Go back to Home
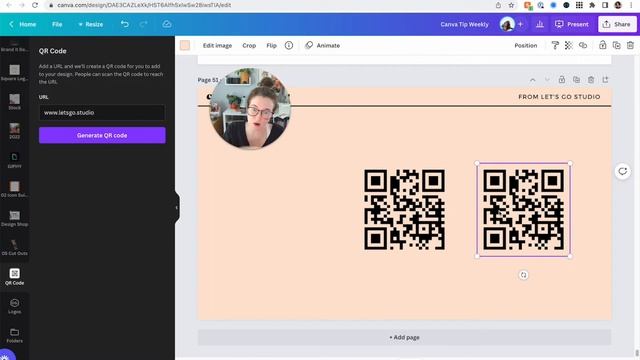The width and height of the screenshot is (640, 360). (23, 24)
